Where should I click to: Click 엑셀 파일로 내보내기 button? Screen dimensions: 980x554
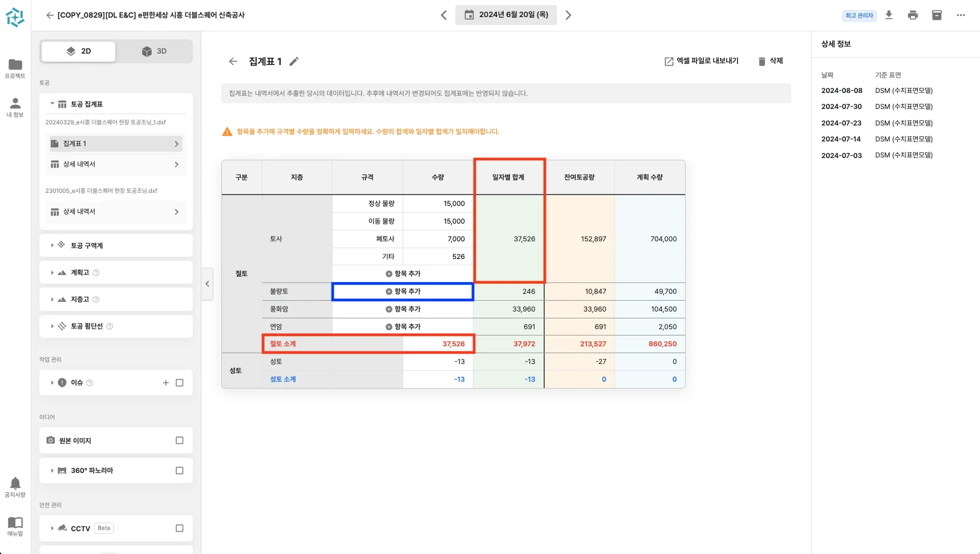702,61
